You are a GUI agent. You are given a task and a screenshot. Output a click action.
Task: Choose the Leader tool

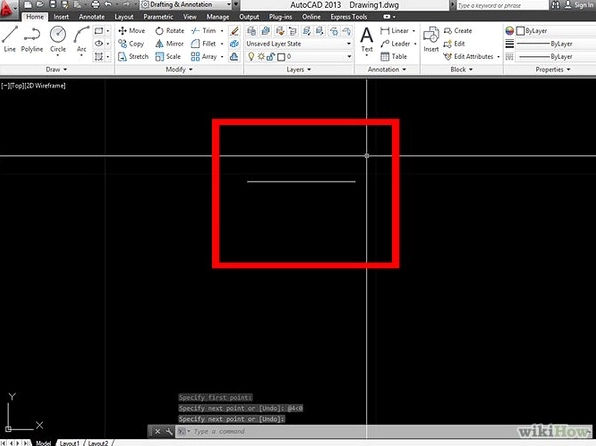(395, 44)
